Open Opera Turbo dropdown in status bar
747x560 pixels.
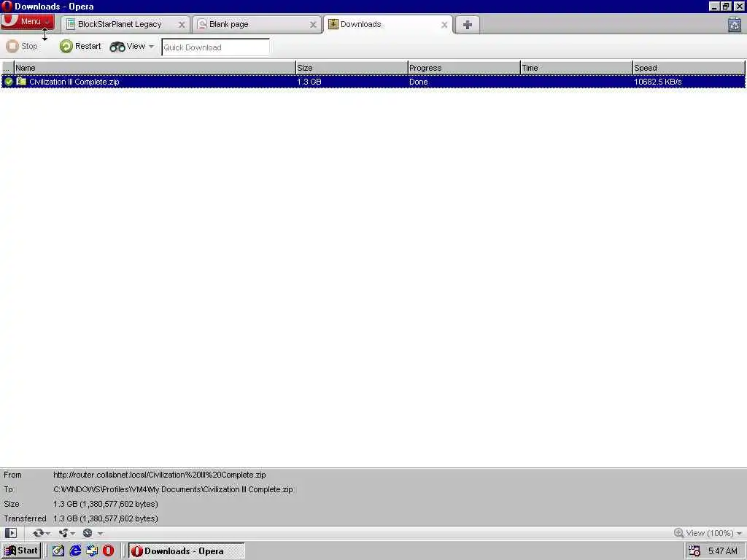[92, 533]
